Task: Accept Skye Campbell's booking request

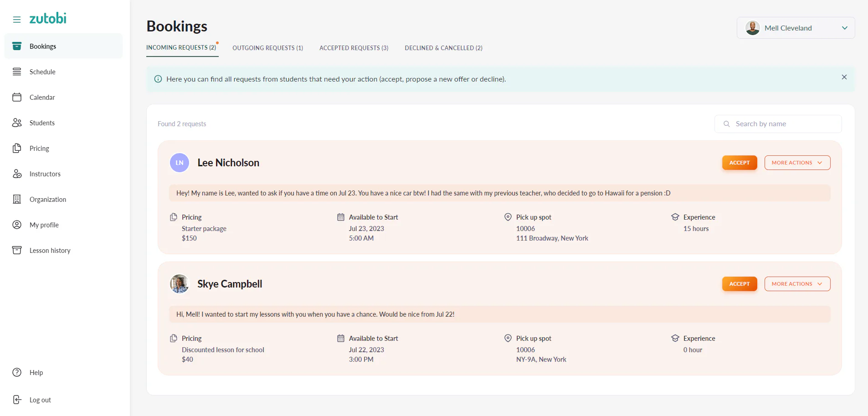Action: tap(739, 284)
